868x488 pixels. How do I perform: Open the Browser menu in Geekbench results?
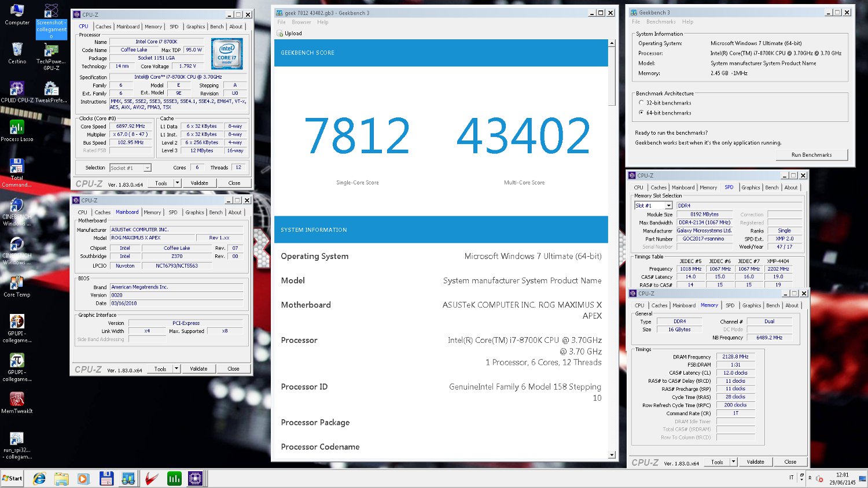(x=301, y=22)
